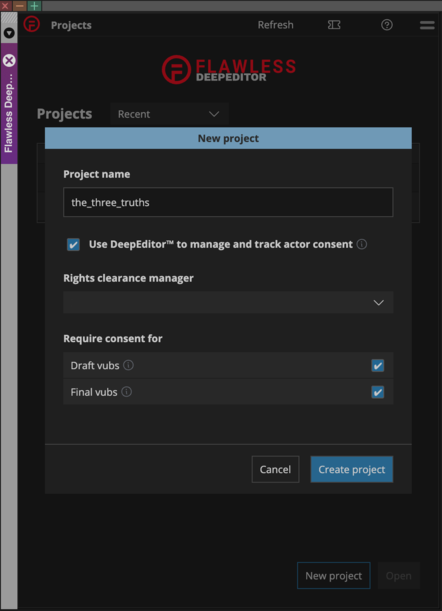The height and width of the screenshot is (611, 442).
Task: Click the Project name input field
Action: point(228,202)
